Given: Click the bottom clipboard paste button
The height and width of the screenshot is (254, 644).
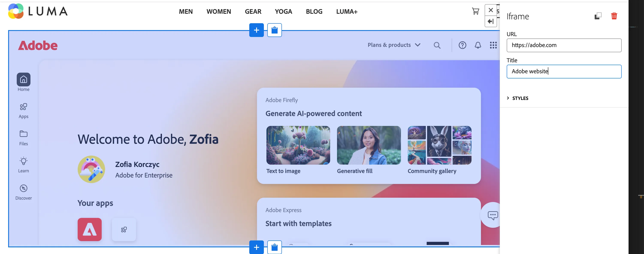Looking at the screenshot, I should pos(274,247).
